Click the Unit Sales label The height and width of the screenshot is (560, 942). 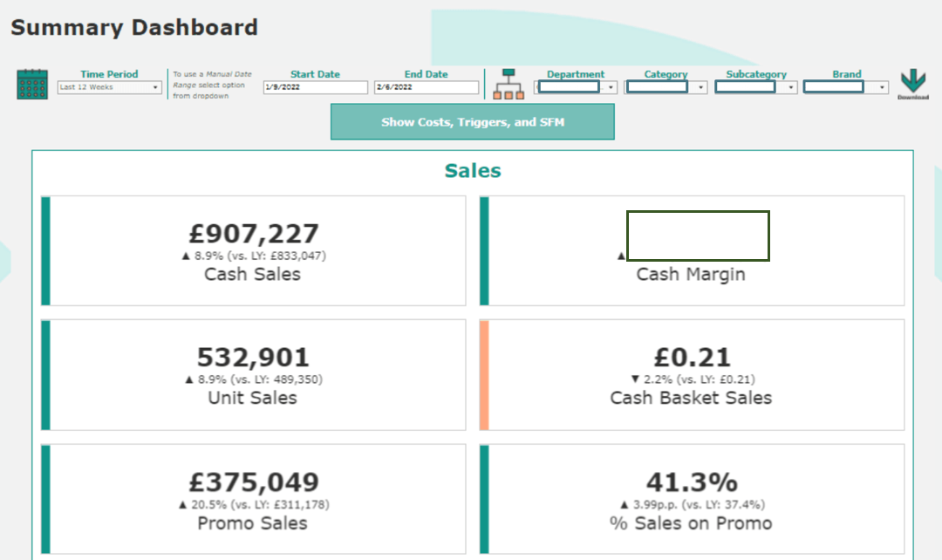point(252,399)
